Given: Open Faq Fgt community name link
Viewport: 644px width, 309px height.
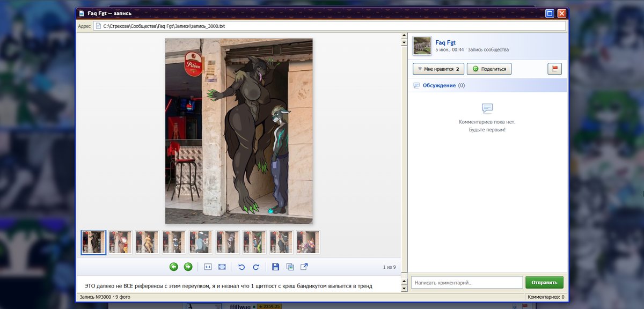Looking at the screenshot, I should point(445,42).
